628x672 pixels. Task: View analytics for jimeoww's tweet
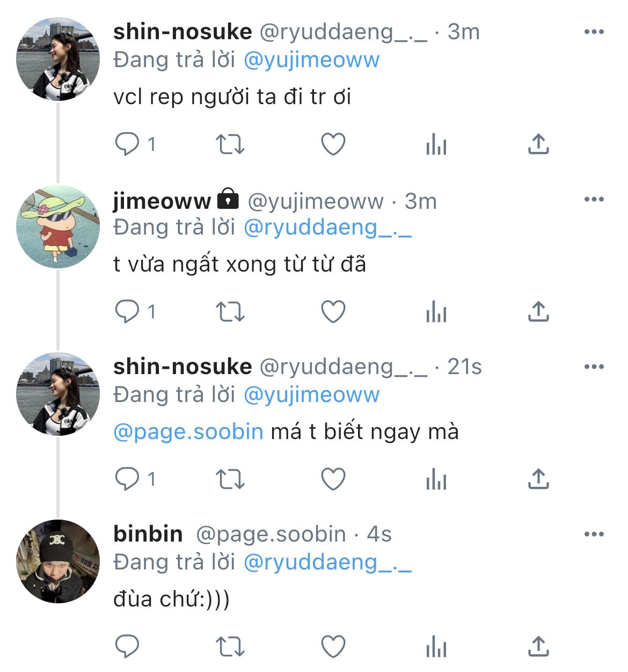point(436,312)
